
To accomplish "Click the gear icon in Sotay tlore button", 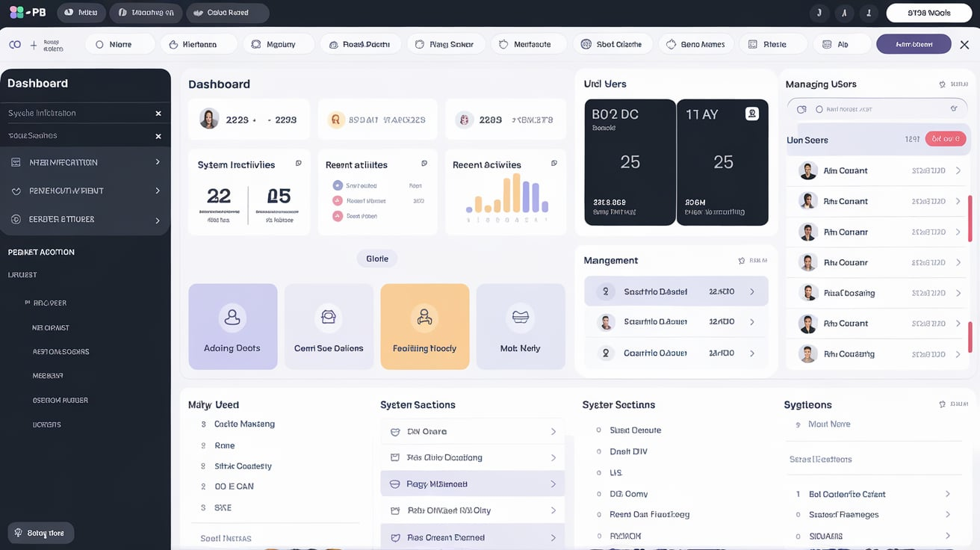I will tap(19, 533).
